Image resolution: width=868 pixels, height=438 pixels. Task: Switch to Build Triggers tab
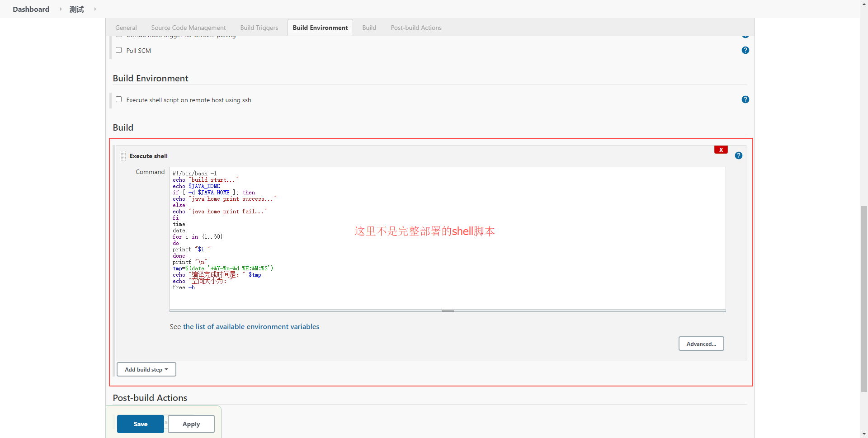(259, 28)
